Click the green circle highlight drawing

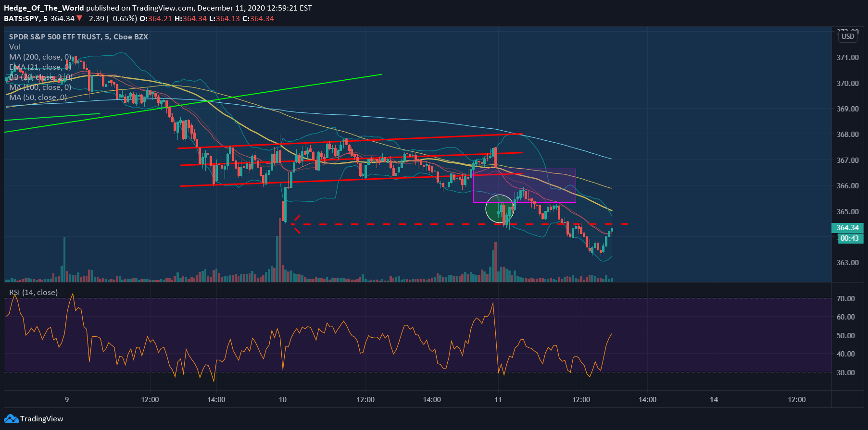(500, 209)
